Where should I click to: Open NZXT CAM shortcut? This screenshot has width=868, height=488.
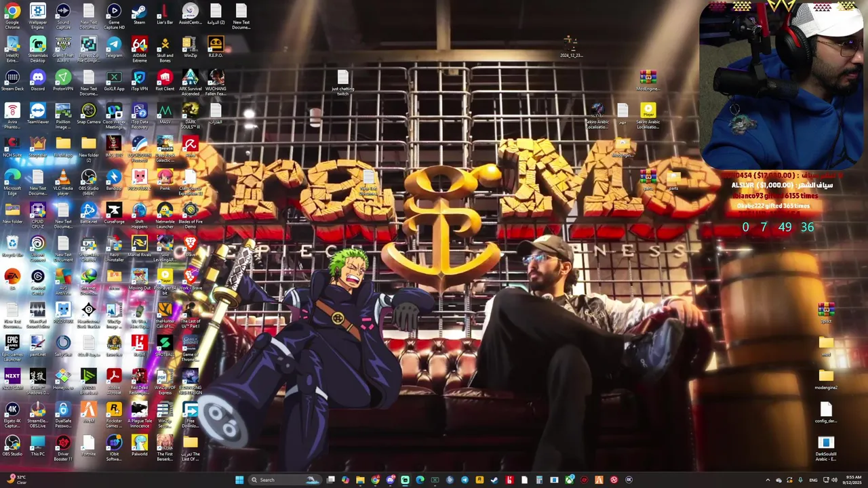[12, 380]
